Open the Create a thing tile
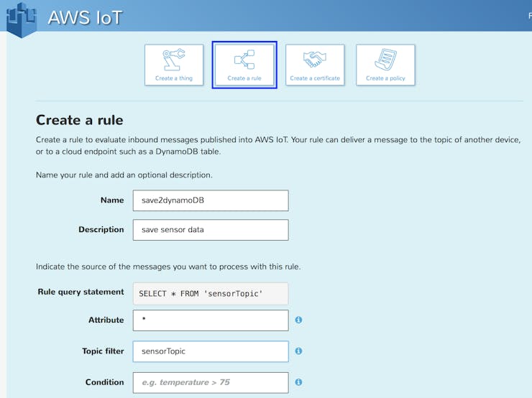This screenshot has width=532, height=398. pyautogui.click(x=174, y=65)
